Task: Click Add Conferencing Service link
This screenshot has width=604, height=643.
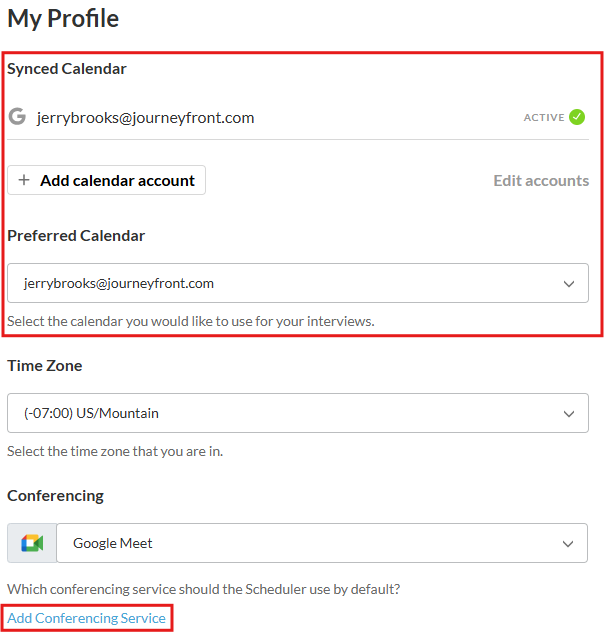Action: coord(87,618)
